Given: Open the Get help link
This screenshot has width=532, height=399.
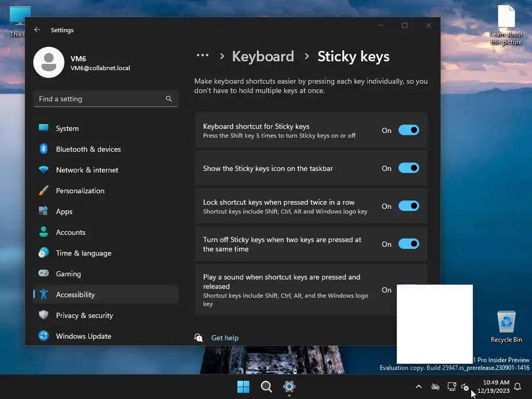Looking at the screenshot, I should 225,338.
